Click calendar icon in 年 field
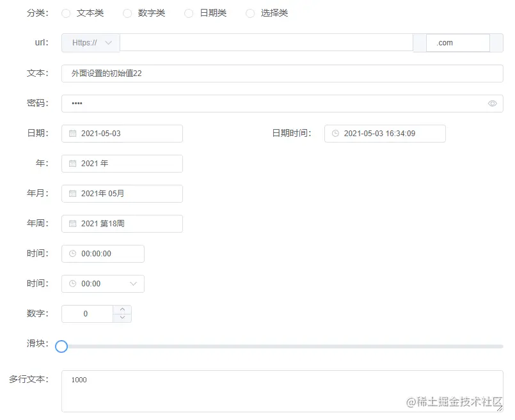The width and height of the screenshot is (515, 420). [x=72, y=164]
